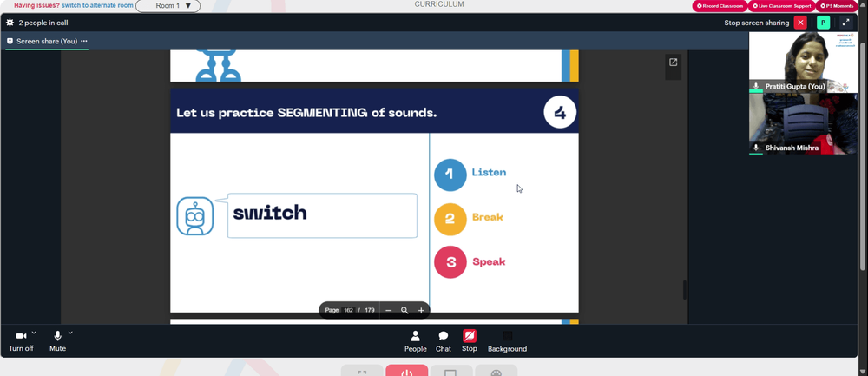Image resolution: width=868 pixels, height=376 pixels.
Task: Click Live Classroom Support button
Action: [x=781, y=6]
